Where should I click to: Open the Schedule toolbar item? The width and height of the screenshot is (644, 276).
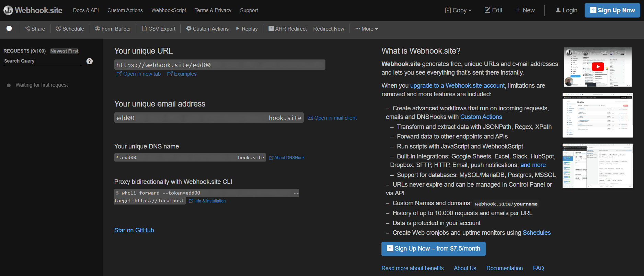(x=70, y=29)
